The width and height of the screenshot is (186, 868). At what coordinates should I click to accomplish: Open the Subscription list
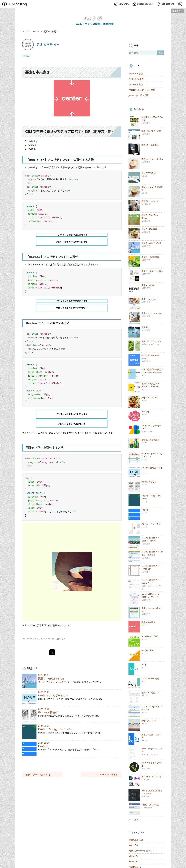tap(143, 4)
